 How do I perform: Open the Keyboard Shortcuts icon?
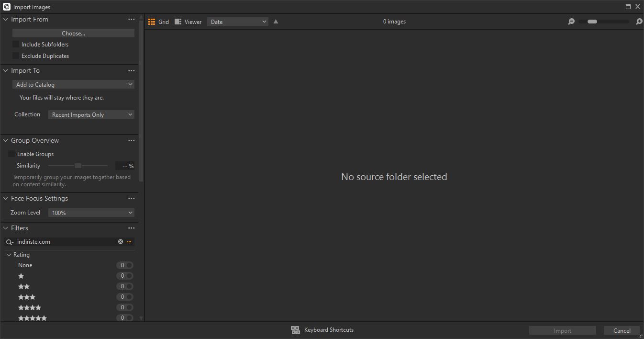tap(295, 330)
